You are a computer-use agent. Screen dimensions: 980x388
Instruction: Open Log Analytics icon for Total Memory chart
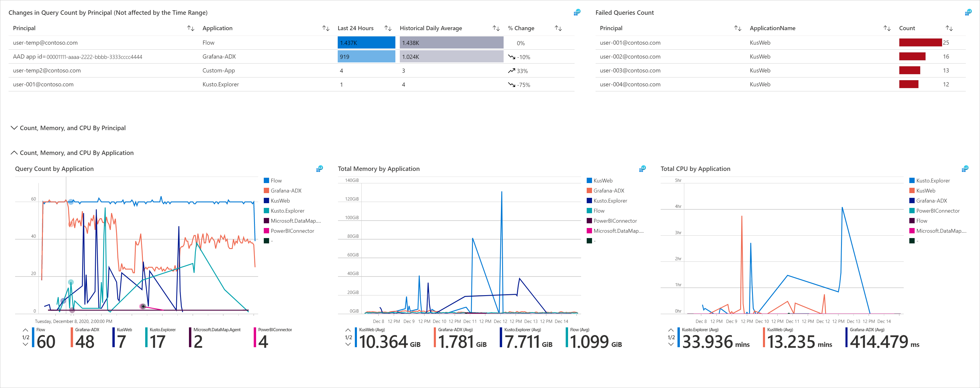click(x=643, y=169)
